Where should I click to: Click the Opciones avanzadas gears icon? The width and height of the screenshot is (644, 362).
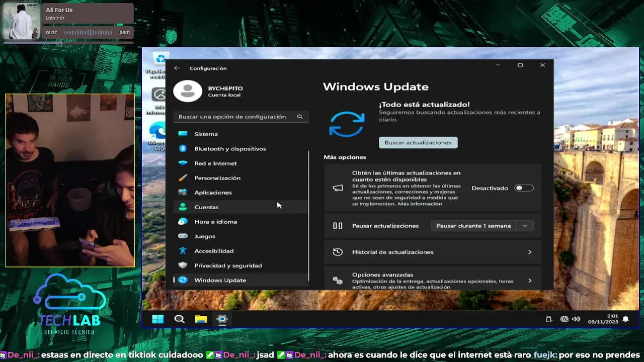338,281
